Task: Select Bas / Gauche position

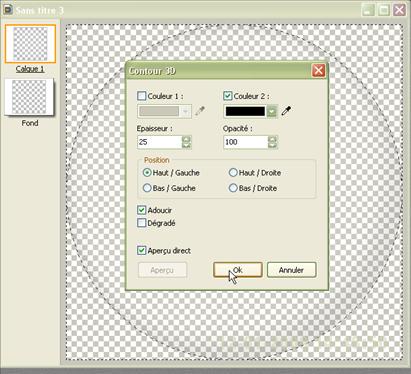Action: 147,188
